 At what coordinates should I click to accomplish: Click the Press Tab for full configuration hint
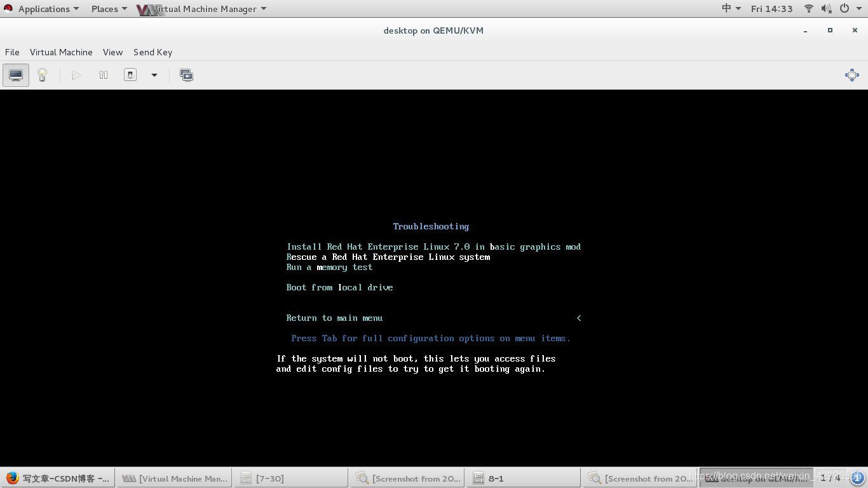(x=431, y=338)
